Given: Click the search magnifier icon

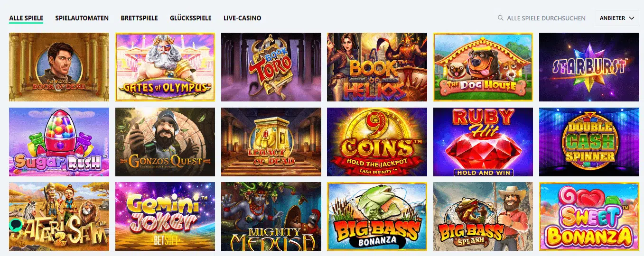Looking at the screenshot, I should [x=500, y=18].
